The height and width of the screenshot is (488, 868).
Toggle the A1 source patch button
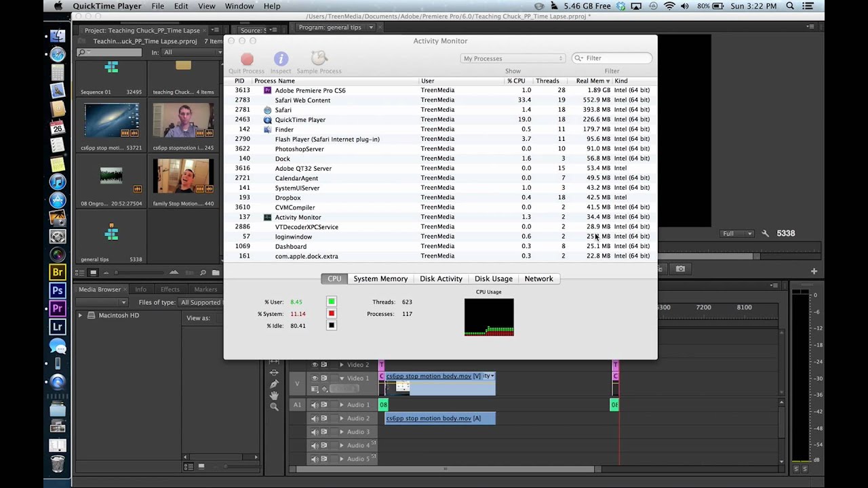click(297, 405)
